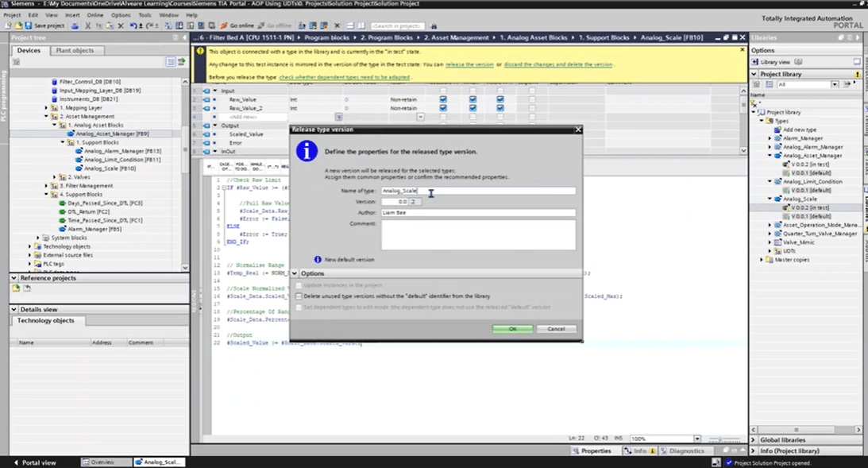
Task: Click the Go online icon
Action: [224, 25]
